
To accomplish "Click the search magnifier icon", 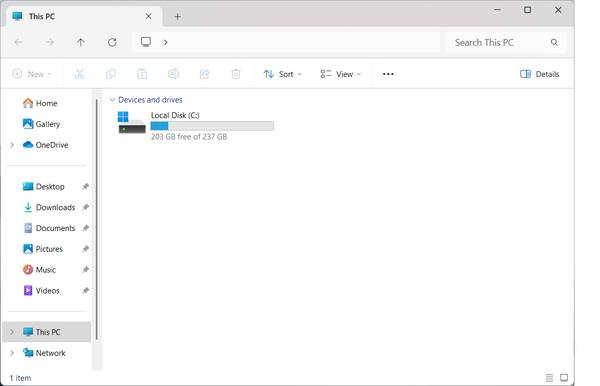I will click(x=554, y=42).
